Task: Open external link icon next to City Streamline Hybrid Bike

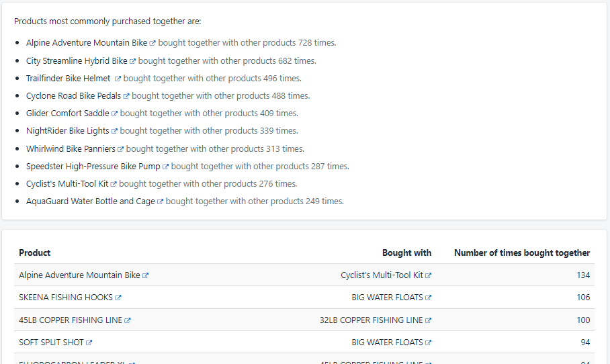Action: 133,61
